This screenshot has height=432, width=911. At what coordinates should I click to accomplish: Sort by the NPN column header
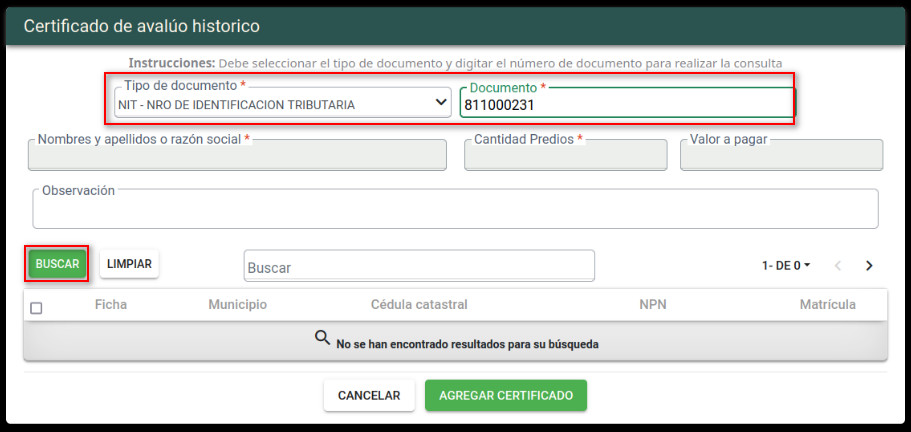(x=652, y=304)
